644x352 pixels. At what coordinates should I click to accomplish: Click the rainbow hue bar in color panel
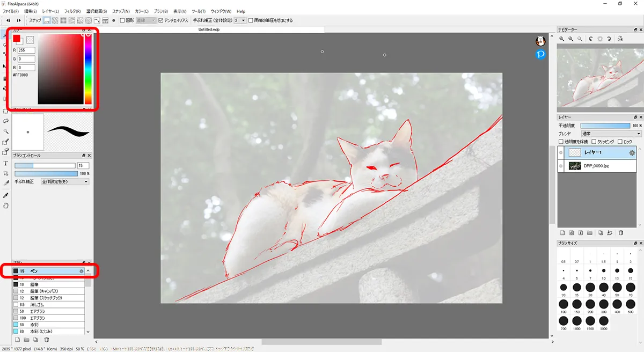pos(88,70)
